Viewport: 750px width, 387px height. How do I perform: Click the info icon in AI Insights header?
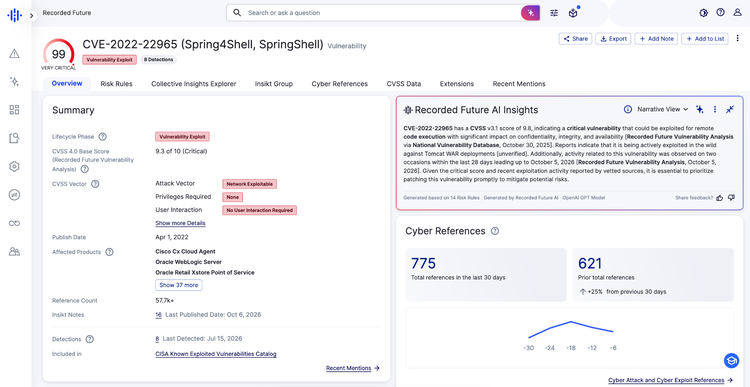pyautogui.click(x=628, y=110)
